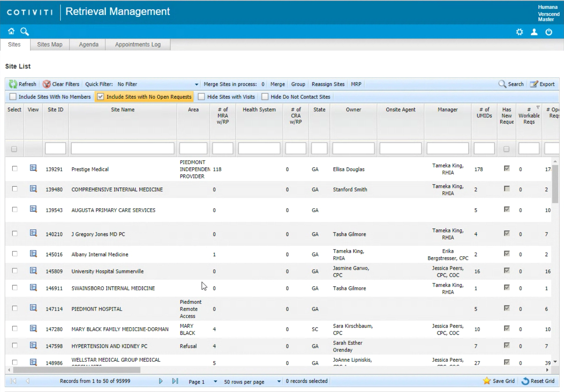View details for Albany Internal Medicine
This screenshot has width=564, height=392.
pyautogui.click(x=33, y=253)
